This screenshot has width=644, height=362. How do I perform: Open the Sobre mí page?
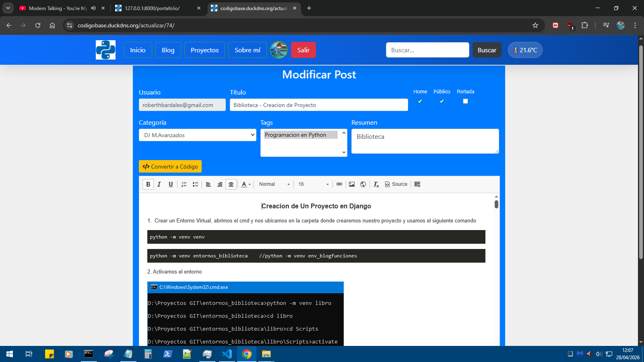248,50
